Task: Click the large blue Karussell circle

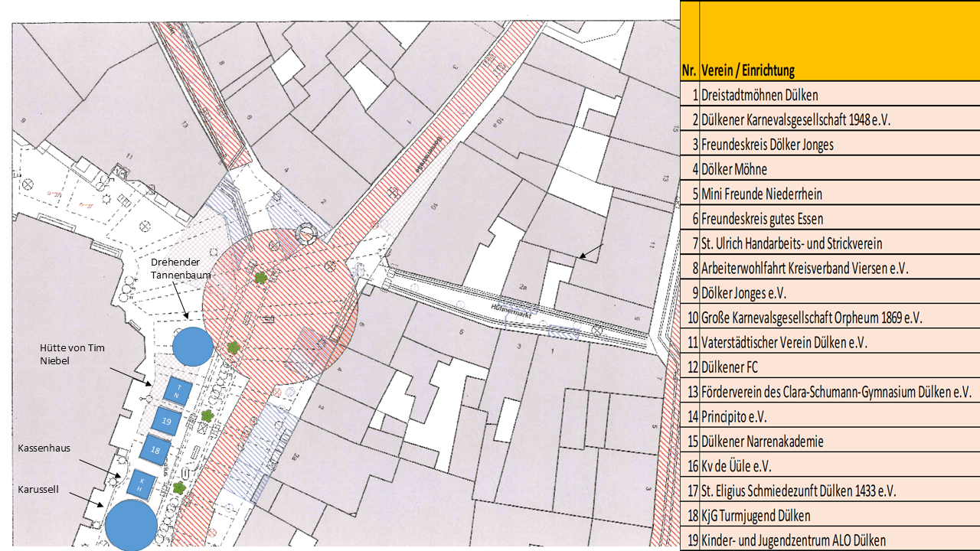Action: click(131, 523)
